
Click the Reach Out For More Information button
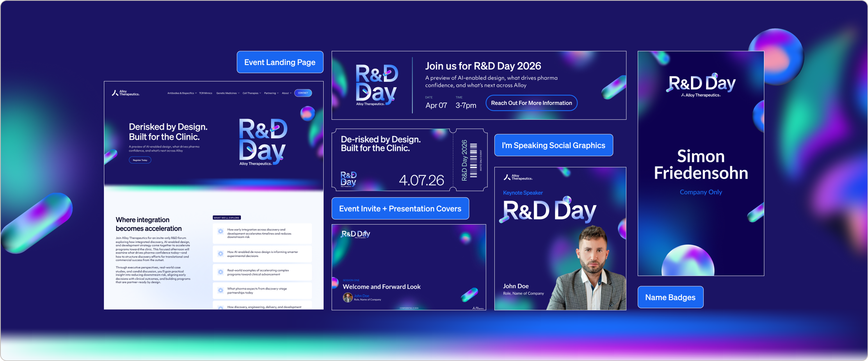point(531,103)
